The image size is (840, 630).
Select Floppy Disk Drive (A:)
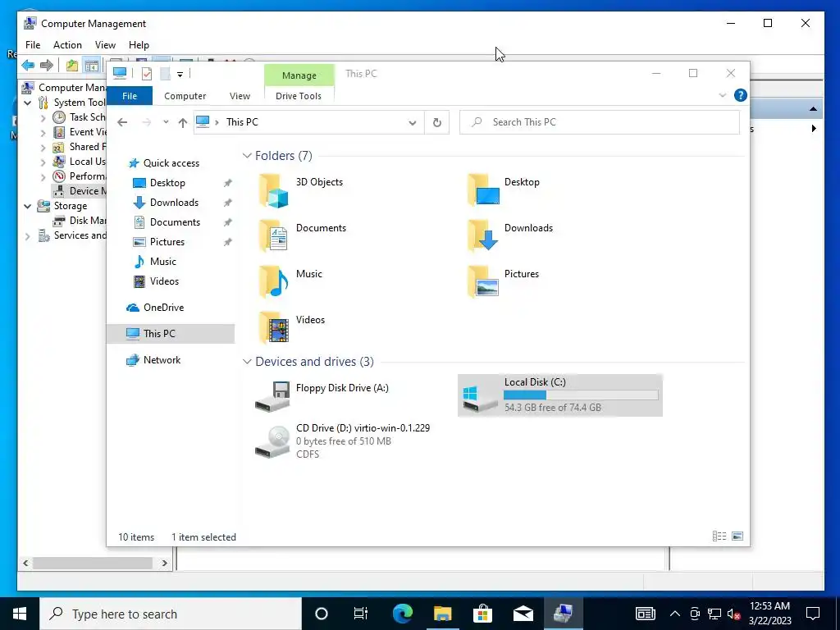pyautogui.click(x=322, y=396)
